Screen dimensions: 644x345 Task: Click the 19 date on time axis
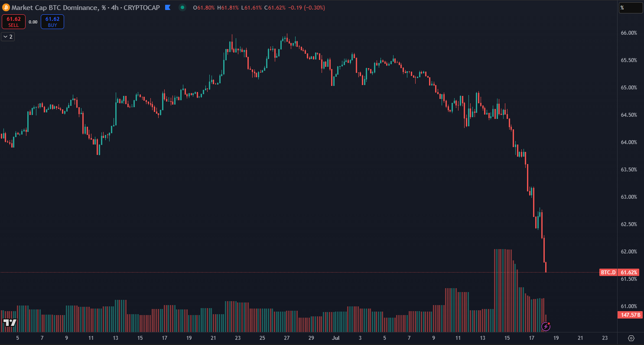click(x=556, y=338)
